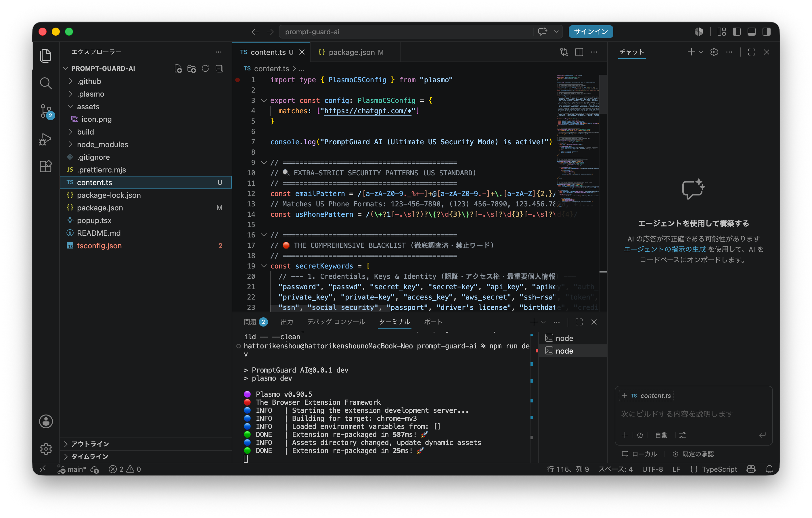This screenshot has width=812, height=518.
Task: Open https://chatgpt.com/* link in code
Action: 367,111
